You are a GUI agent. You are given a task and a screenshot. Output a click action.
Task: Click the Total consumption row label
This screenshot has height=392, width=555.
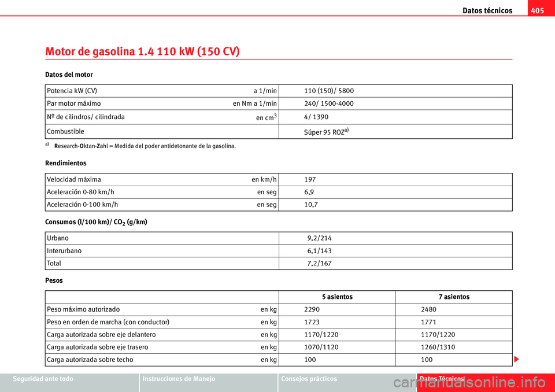pos(54,264)
